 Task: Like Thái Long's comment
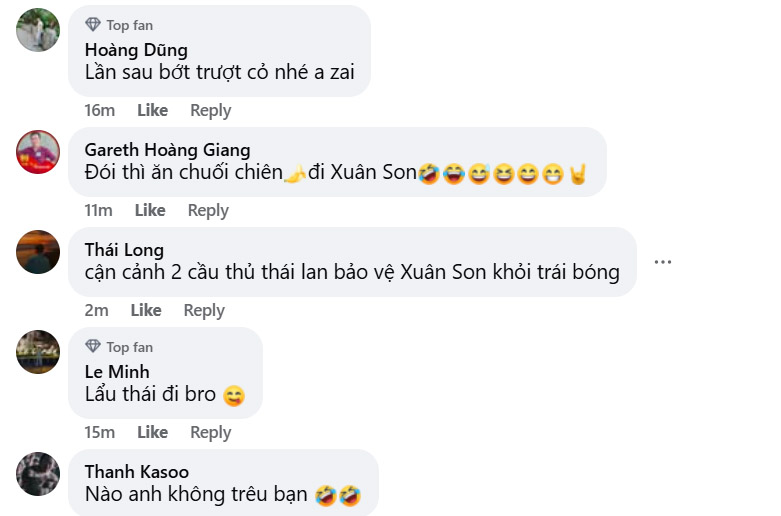(146, 310)
